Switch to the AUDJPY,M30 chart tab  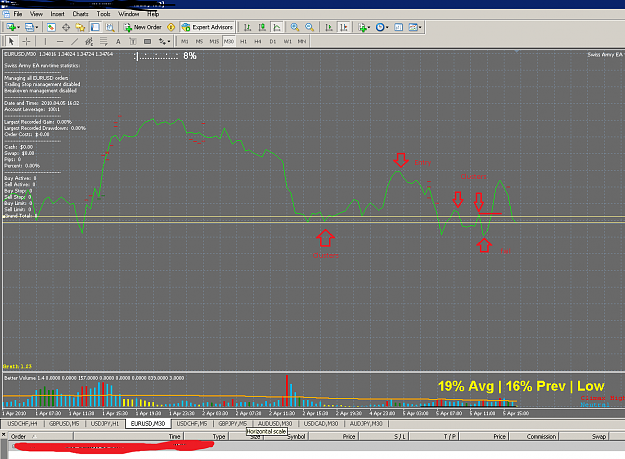(366, 424)
